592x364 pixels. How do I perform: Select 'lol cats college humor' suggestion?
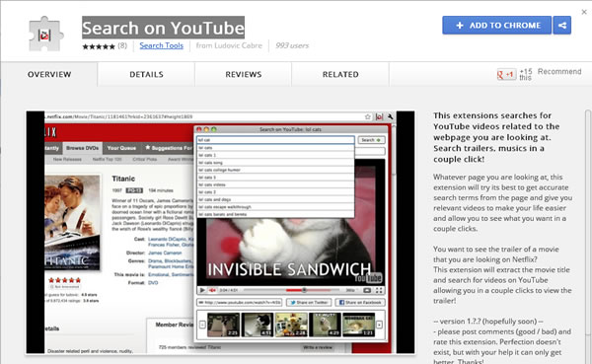pyautogui.click(x=275, y=170)
